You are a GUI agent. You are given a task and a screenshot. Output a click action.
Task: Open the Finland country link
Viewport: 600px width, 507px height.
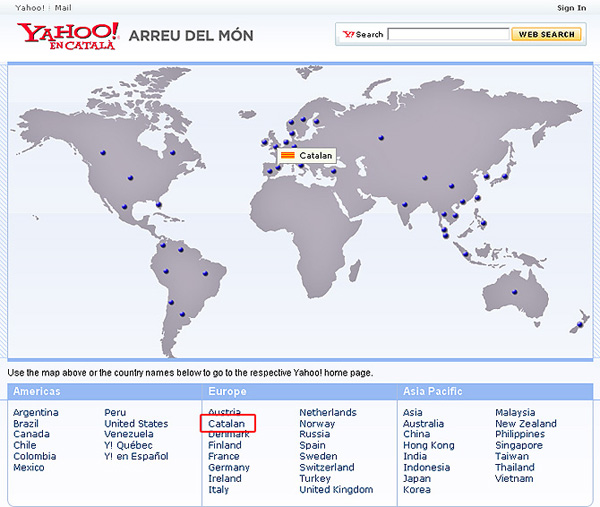pyautogui.click(x=225, y=445)
